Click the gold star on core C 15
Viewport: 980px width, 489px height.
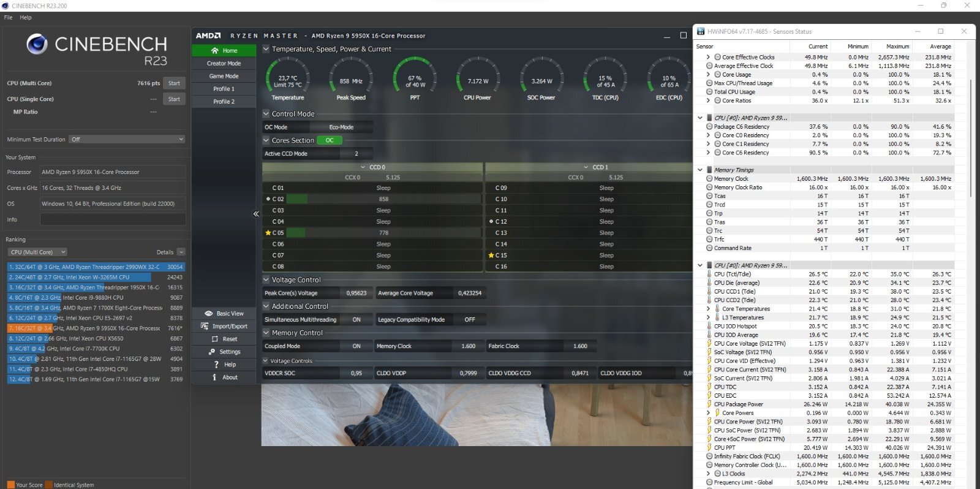pyautogui.click(x=491, y=256)
